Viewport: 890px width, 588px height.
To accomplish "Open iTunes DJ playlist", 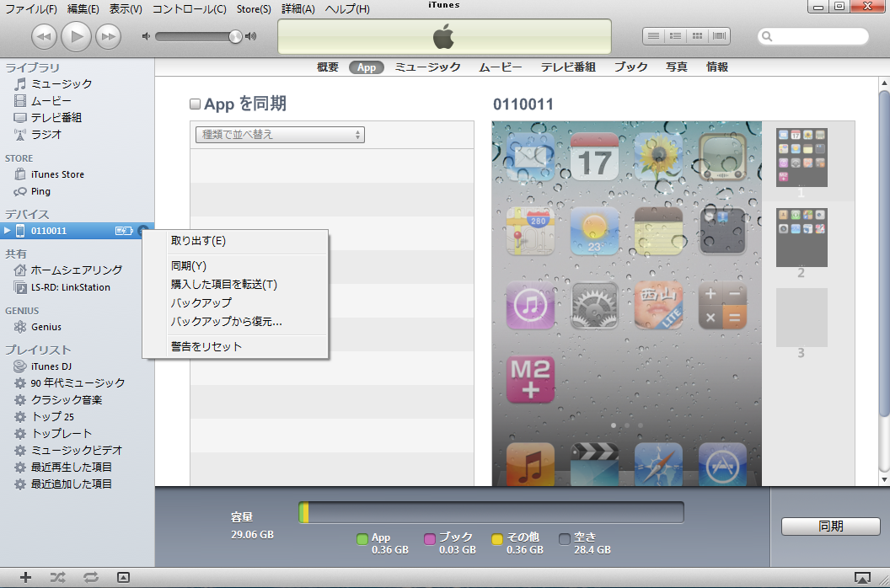I will 43,366.
